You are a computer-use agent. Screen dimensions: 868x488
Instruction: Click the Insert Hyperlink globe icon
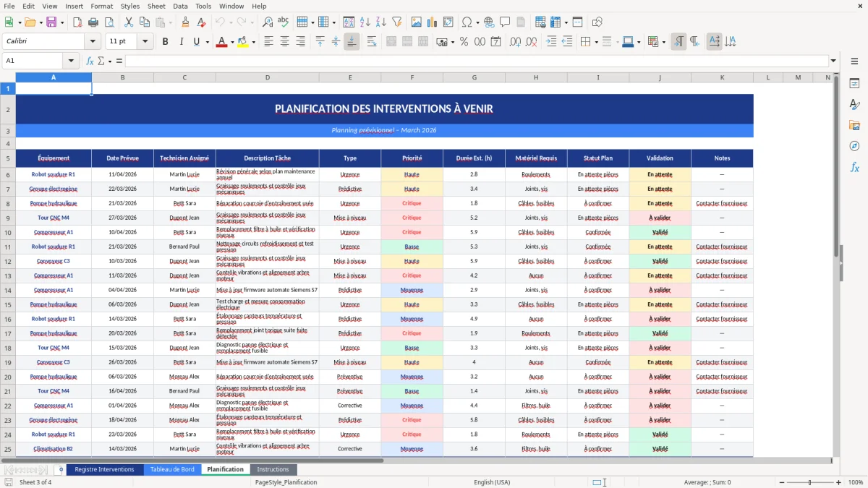489,22
